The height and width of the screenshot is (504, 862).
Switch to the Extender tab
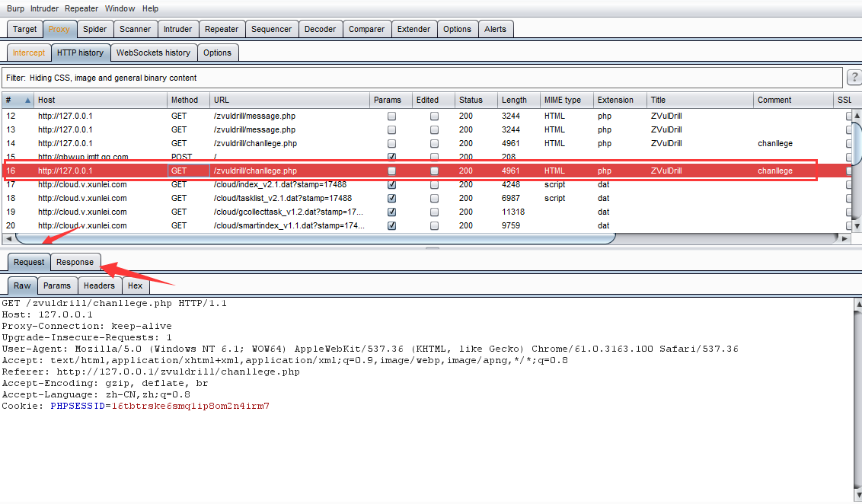[x=414, y=29]
